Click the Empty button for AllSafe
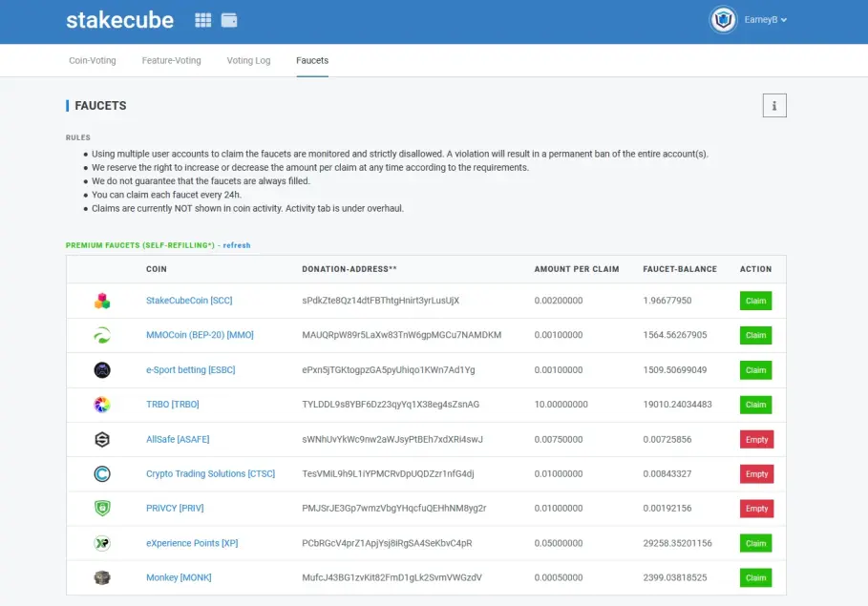The width and height of the screenshot is (868, 606). [756, 439]
